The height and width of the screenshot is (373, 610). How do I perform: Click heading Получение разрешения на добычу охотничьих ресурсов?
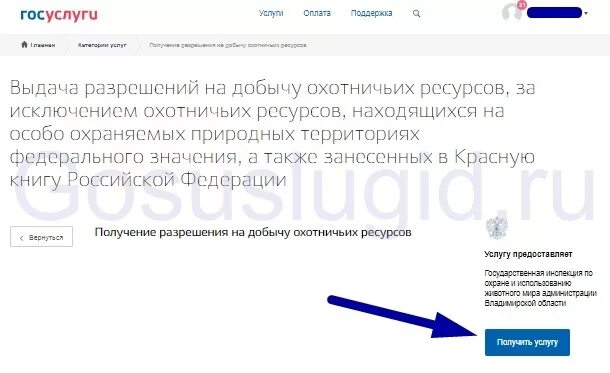pos(253,232)
